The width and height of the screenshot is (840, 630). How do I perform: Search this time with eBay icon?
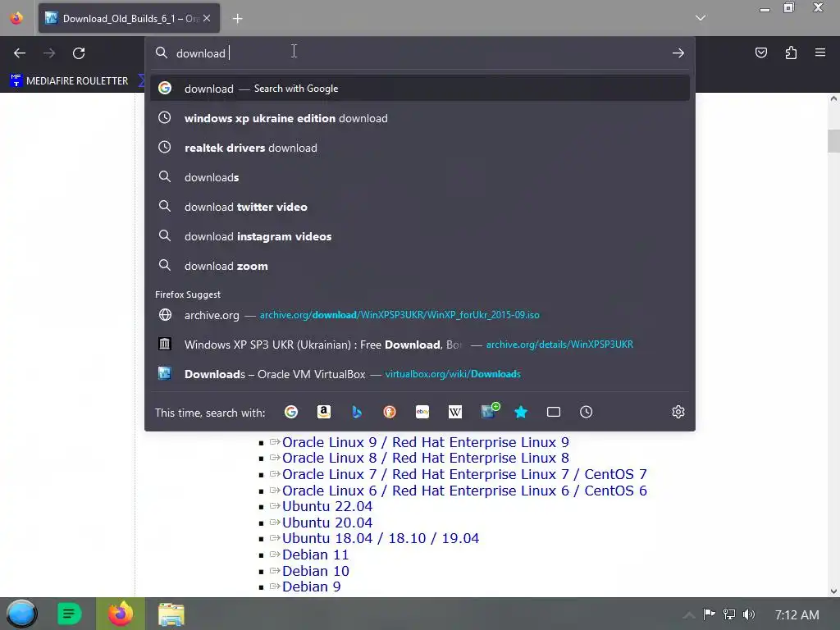pyautogui.click(x=422, y=412)
